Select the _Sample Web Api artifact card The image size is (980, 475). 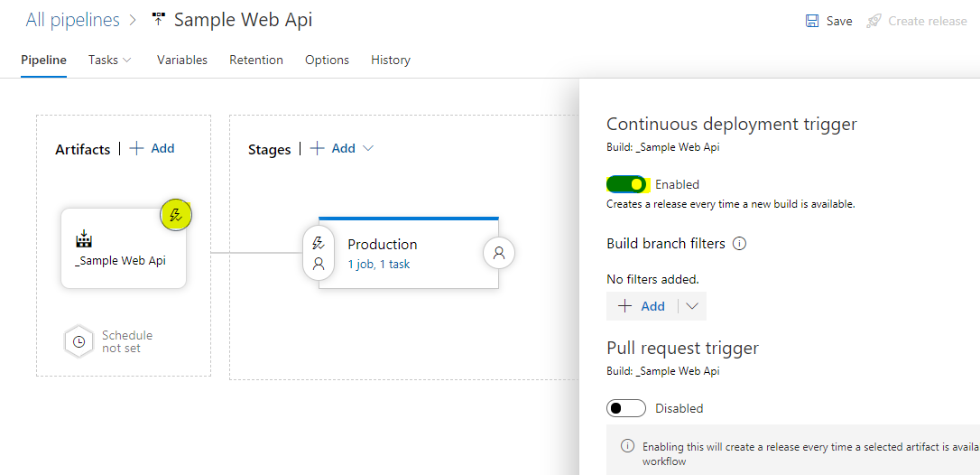[124, 248]
